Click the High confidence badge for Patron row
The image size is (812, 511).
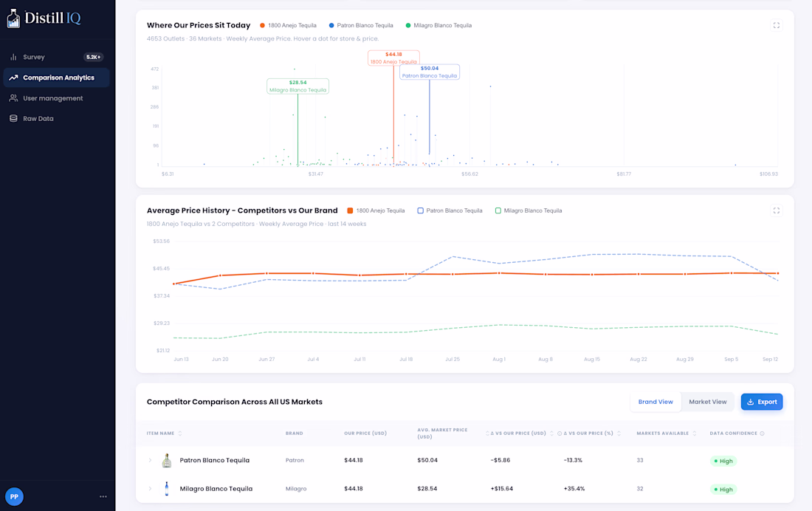[x=723, y=462]
